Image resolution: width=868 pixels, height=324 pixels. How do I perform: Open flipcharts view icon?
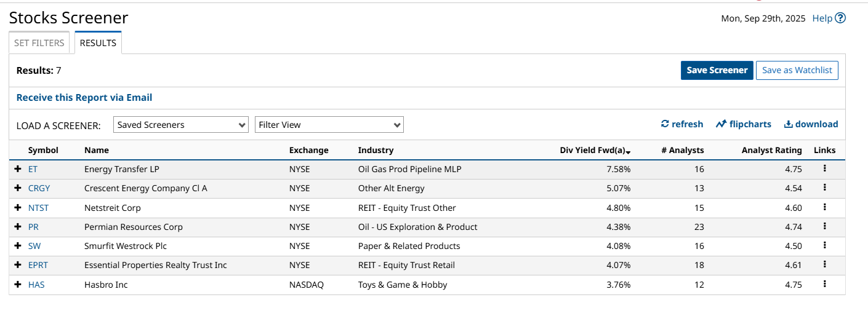point(721,124)
